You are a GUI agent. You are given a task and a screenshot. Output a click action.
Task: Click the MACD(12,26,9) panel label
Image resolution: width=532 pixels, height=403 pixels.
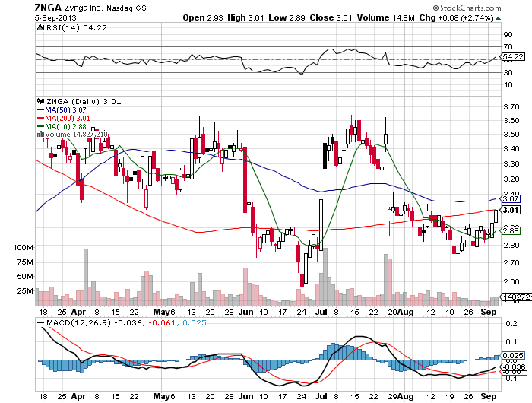coord(78,322)
